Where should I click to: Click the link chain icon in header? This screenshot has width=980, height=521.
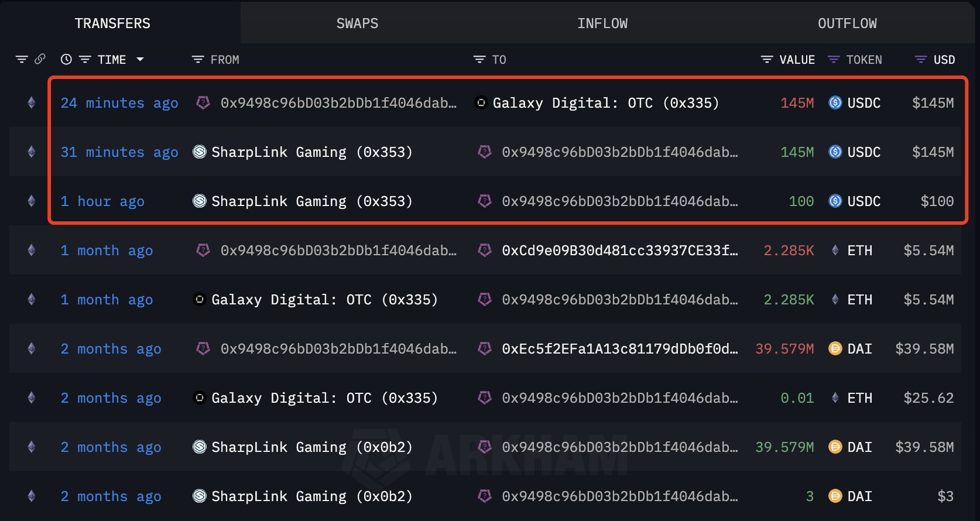(40, 59)
